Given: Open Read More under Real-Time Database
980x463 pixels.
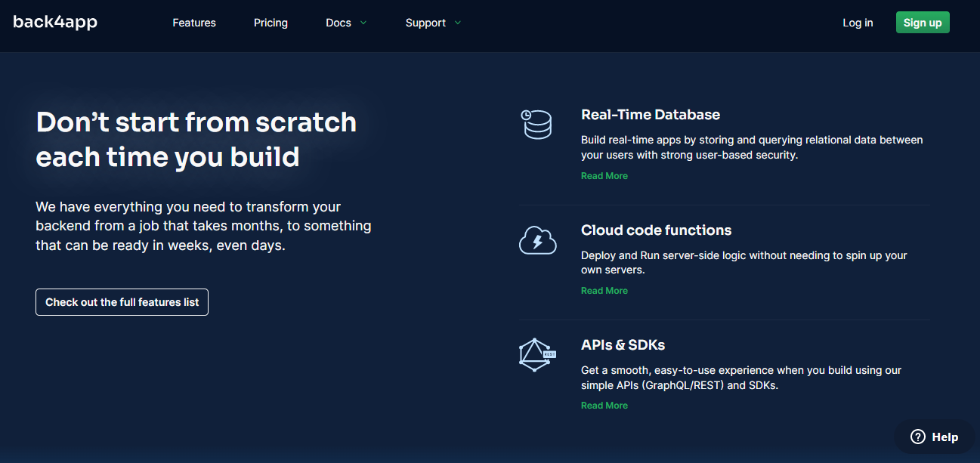Looking at the screenshot, I should [604, 175].
